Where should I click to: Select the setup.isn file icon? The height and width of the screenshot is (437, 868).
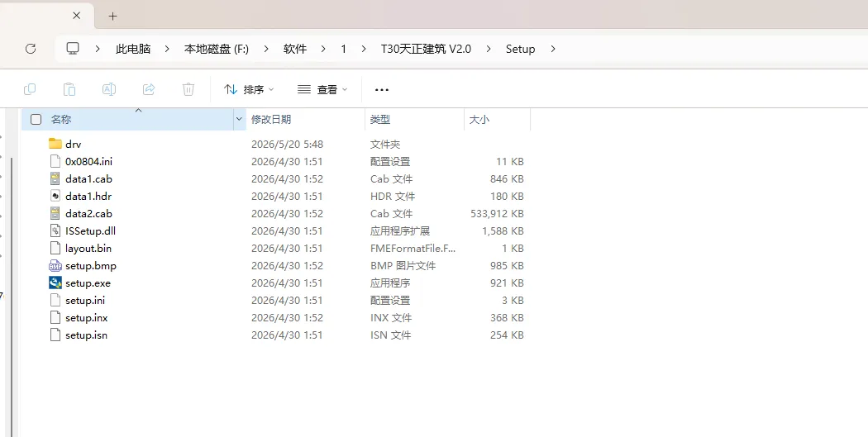tap(55, 335)
